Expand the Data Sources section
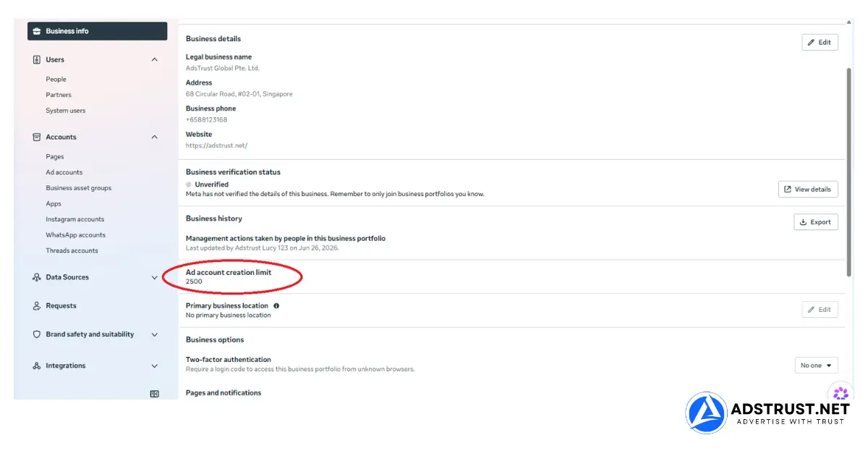This screenshot has height=456, width=868. tap(154, 277)
